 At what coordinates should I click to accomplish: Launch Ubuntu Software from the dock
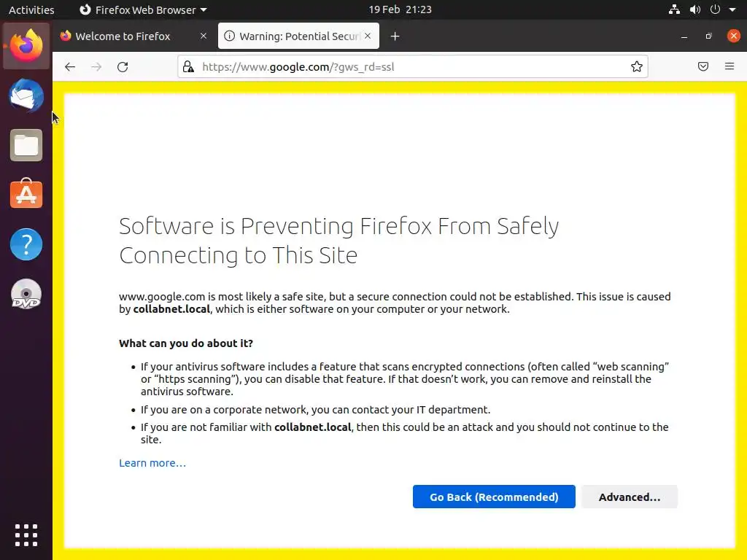26,195
